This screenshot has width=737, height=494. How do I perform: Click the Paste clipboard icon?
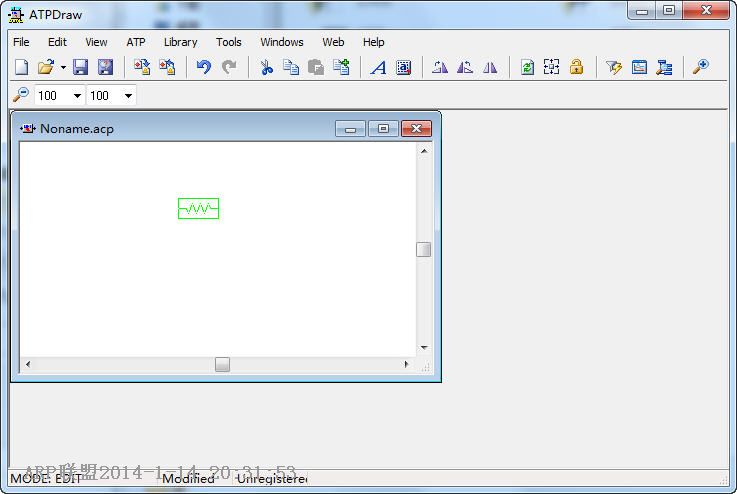[x=316, y=67]
